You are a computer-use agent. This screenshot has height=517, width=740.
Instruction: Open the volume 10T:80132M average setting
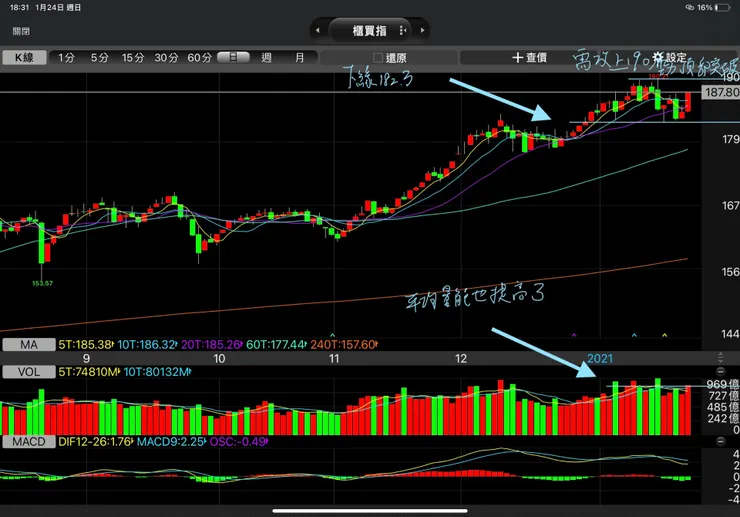(158, 372)
